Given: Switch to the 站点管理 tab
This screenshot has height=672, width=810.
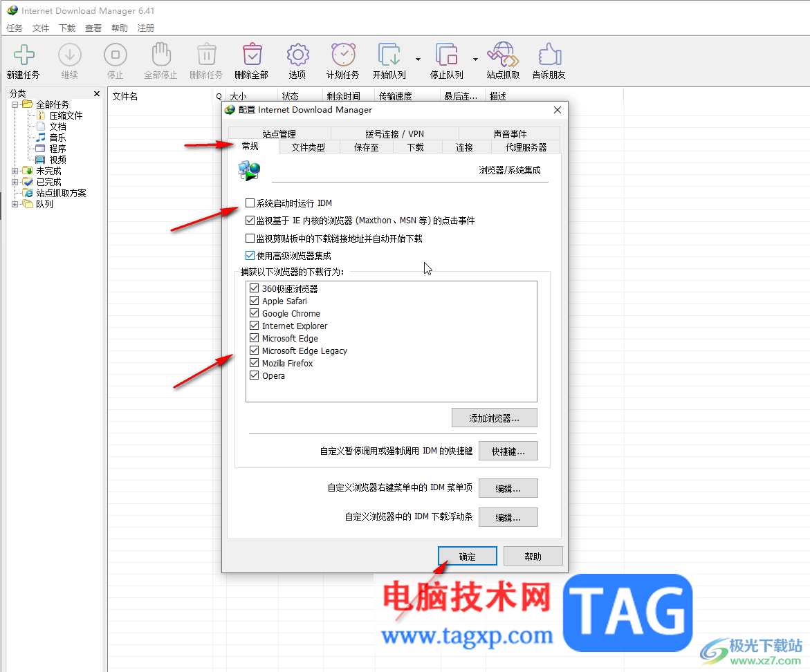Looking at the screenshot, I should (x=279, y=133).
